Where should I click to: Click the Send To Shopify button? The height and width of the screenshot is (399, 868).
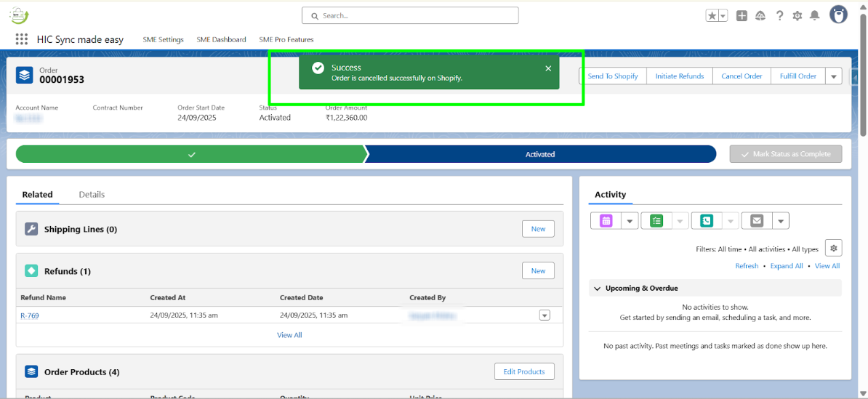pyautogui.click(x=613, y=76)
